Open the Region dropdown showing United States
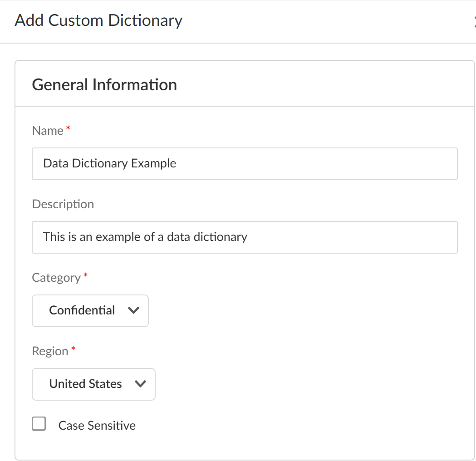Image resolution: width=476 pixels, height=461 pixels. (x=93, y=384)
